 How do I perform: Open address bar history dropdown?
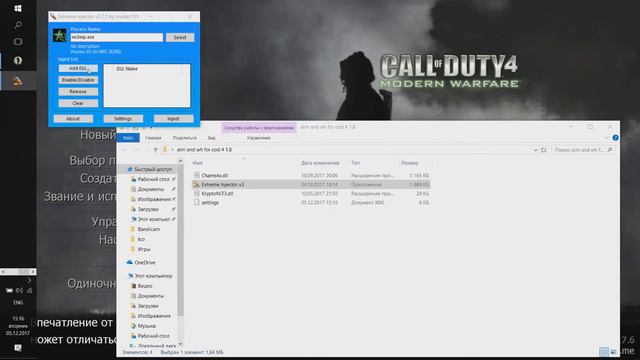(x=535, y=150)
